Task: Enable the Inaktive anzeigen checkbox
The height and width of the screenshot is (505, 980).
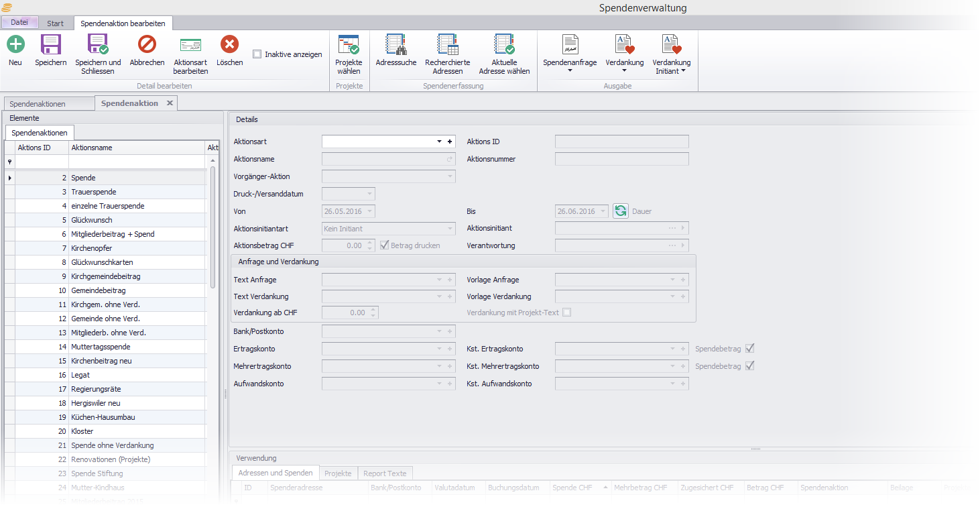Action: pyautogui.click(x=257, y=54)
